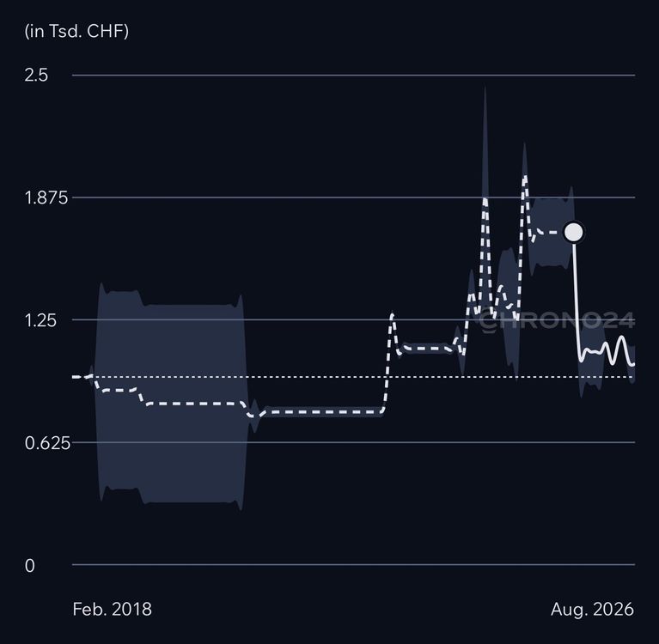Select the 0 y-axis label
The width and height of the screenshot is (659, 644).
coord(30,566)
